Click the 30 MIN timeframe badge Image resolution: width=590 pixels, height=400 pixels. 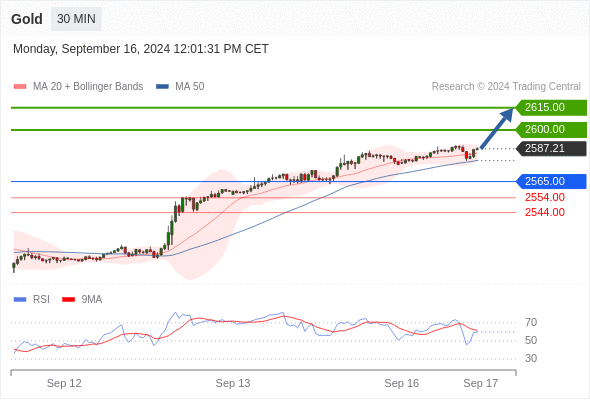[x=76, y=19]
